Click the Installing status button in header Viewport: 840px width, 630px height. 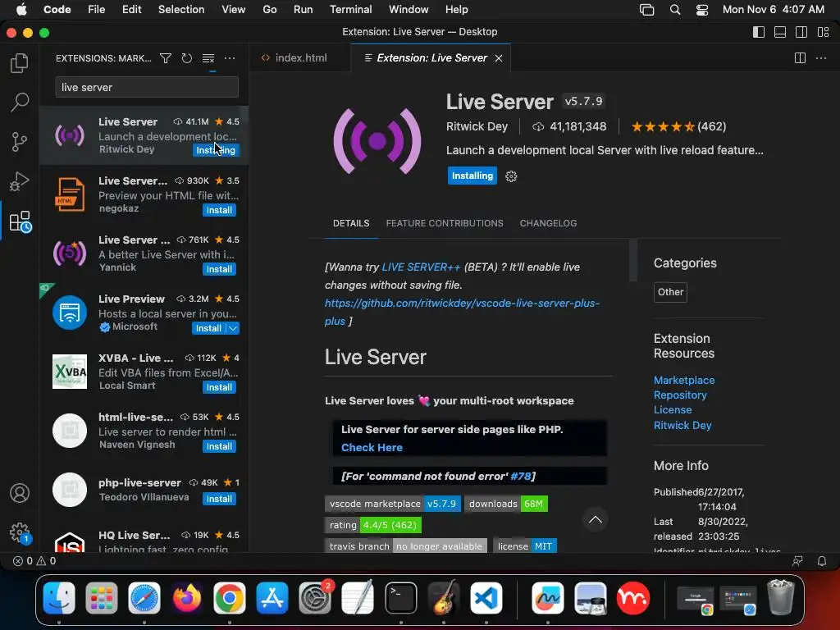[472, 176]
